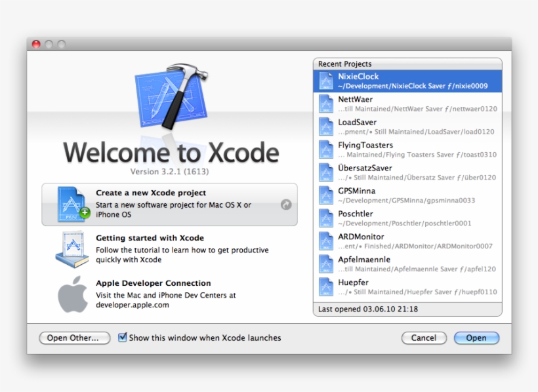Viewport: 538px width, 392px height.
Task: Click the Welcome to Xcode heading
Action: point(171,152)
